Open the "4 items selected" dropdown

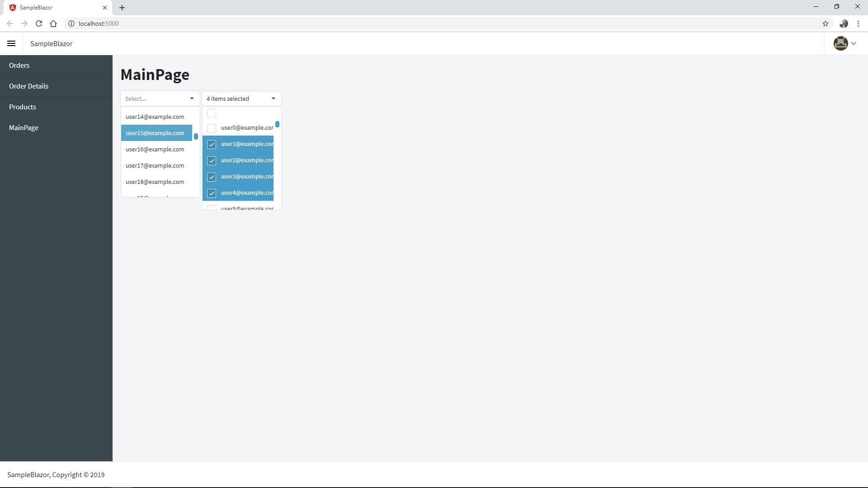(241, 99)
